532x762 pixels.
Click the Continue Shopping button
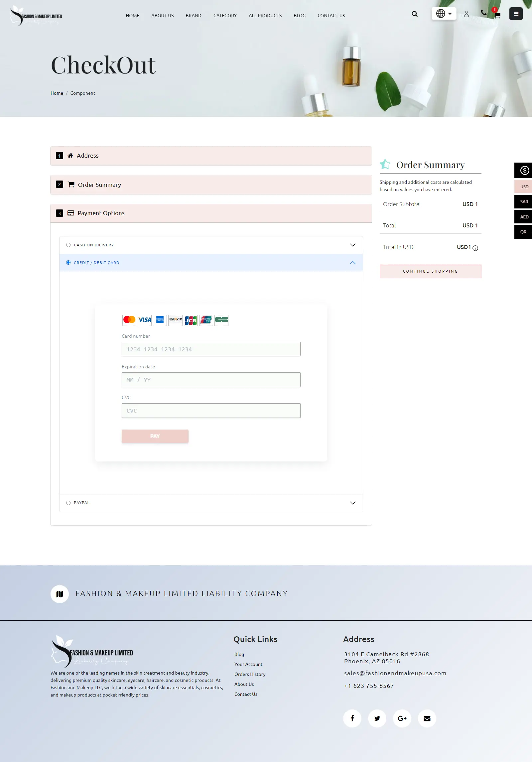click(430, 271)
